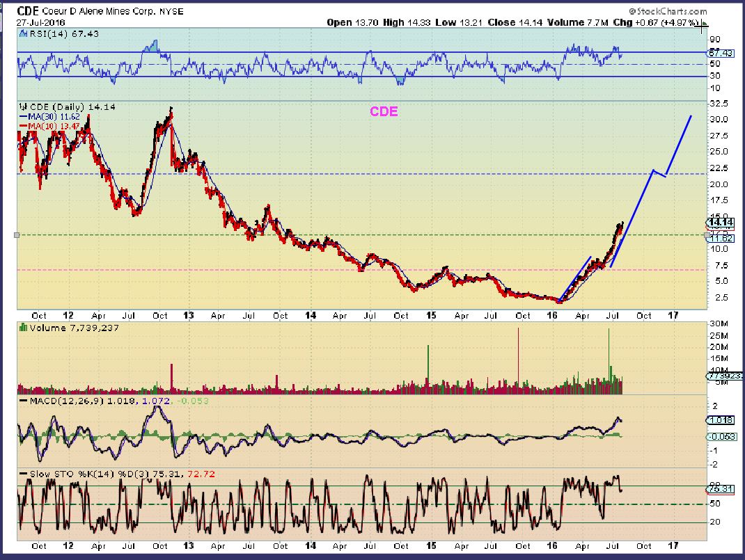Image resolution: width=745 pixels, height=560 pixels.
Task: Click the MA(30) 11.62 legend entry
Action: click(50, 117)
